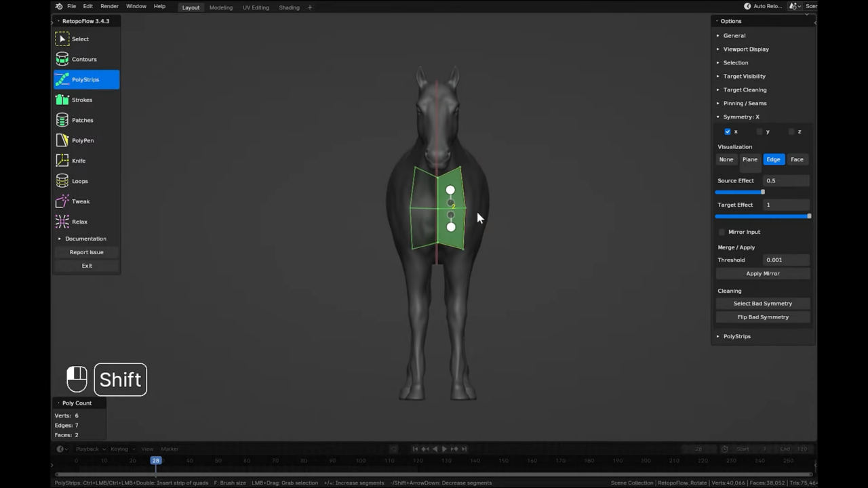Viewport: 868px width, 488px height.
Task: Jump to frame start in the timeline
Action: (416, 448)
